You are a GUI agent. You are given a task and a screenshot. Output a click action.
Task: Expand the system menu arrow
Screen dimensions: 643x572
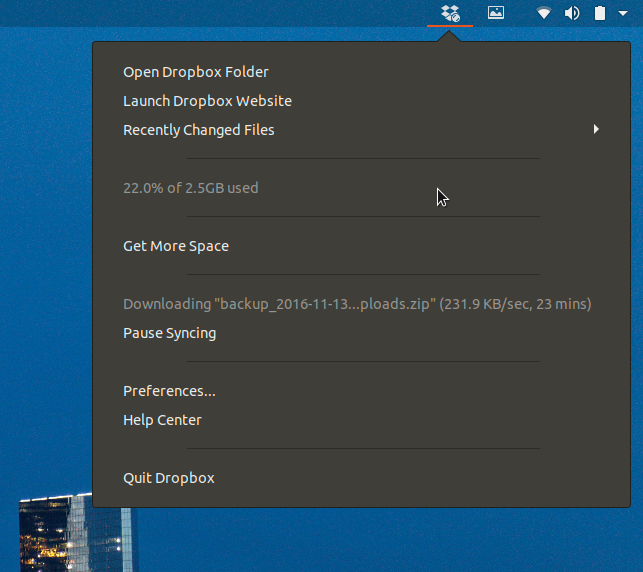[x=623, y=13]
